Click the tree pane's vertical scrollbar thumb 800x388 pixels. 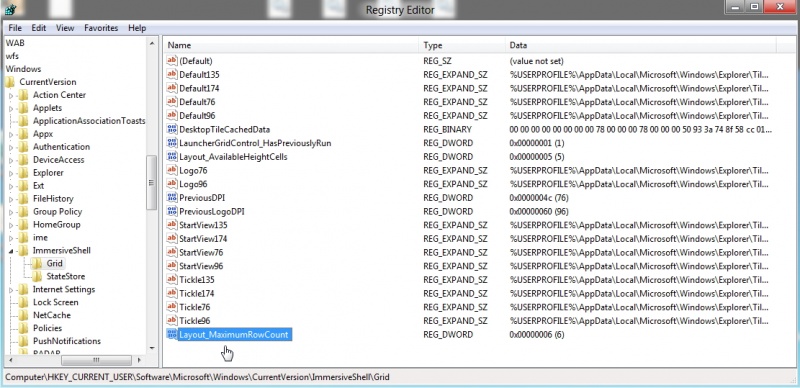[152, 182]
